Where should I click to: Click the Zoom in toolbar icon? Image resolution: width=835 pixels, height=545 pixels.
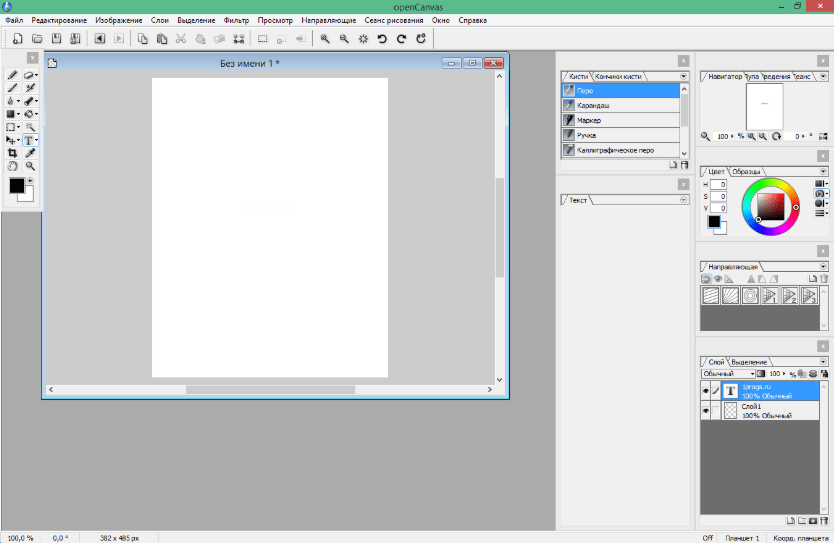[x=324, y=39]
